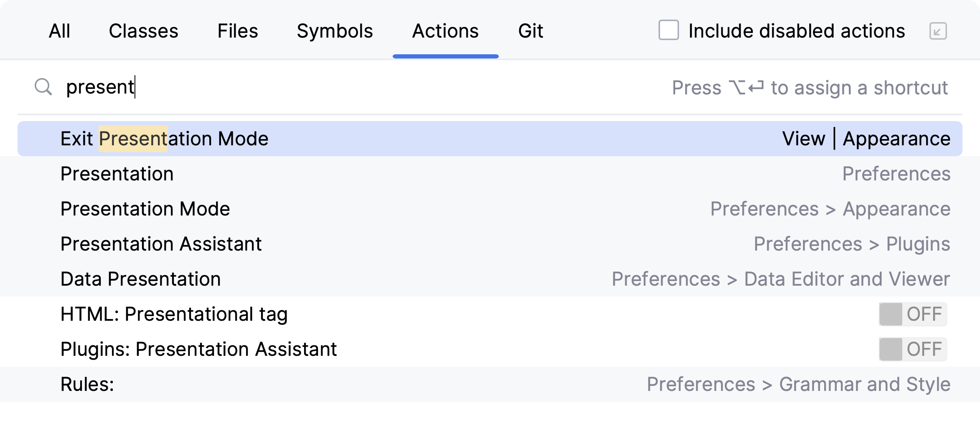Switch to the All tab
This screenshot has height=431, width=980.
59,31
